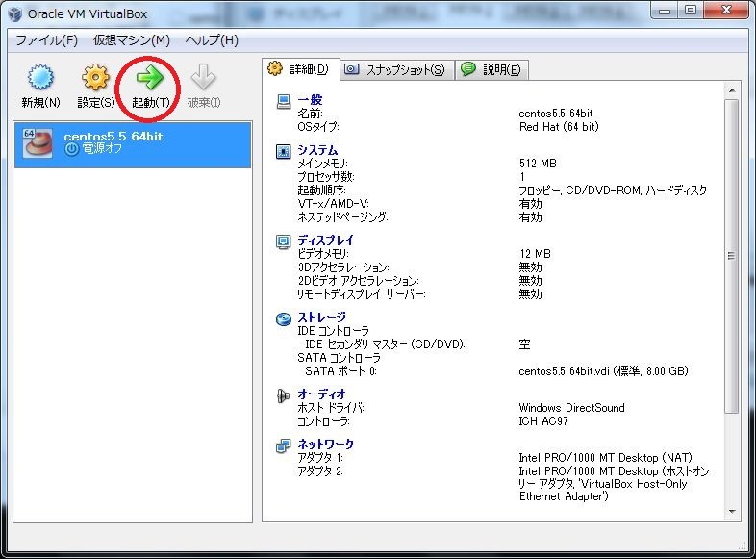The height and width of the screenshot is (559, 756).
Task: Click the ストレージ section heading link
Action: click(321, 317)
